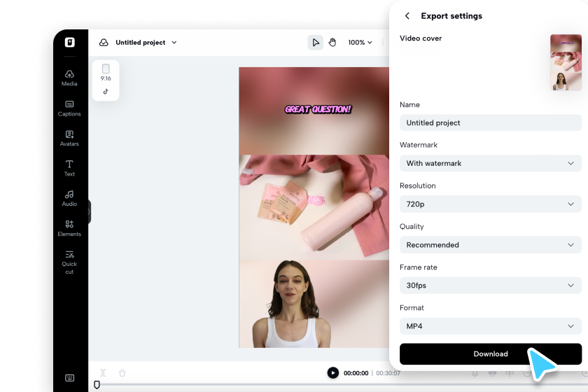
Task: Select the product photo on canvas
Action: tap(314, 207)
